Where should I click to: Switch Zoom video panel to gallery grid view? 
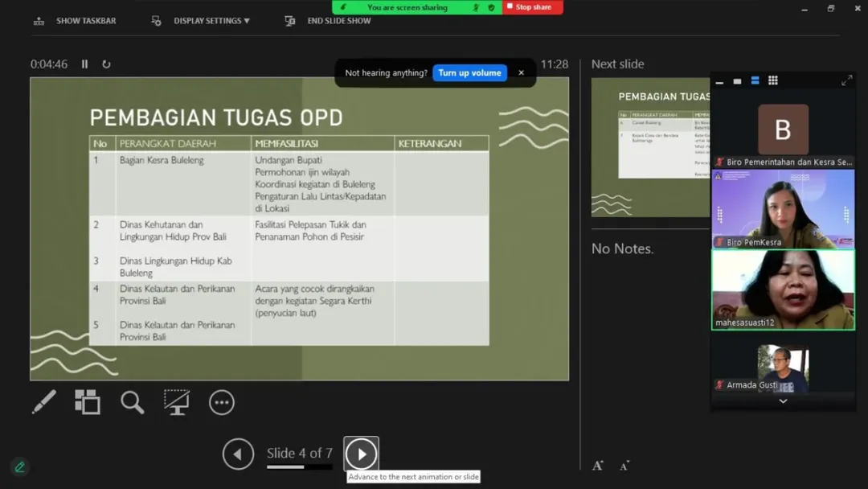coord(772,80)
